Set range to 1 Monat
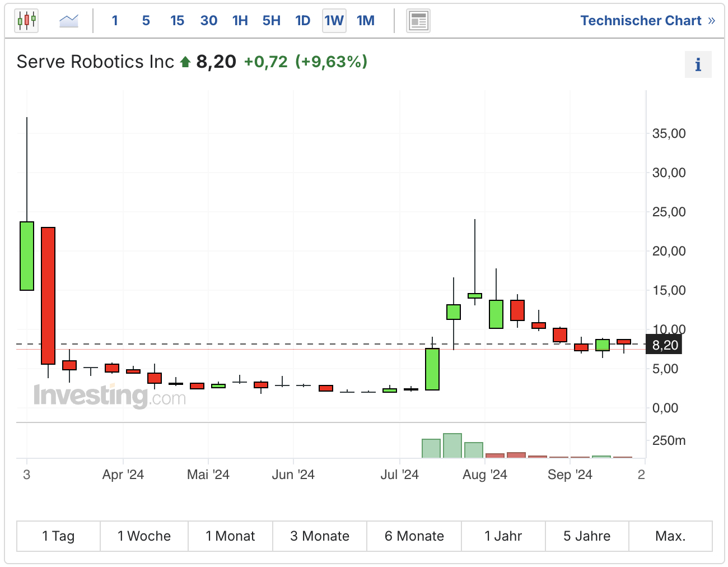 [x=231, y=536]
